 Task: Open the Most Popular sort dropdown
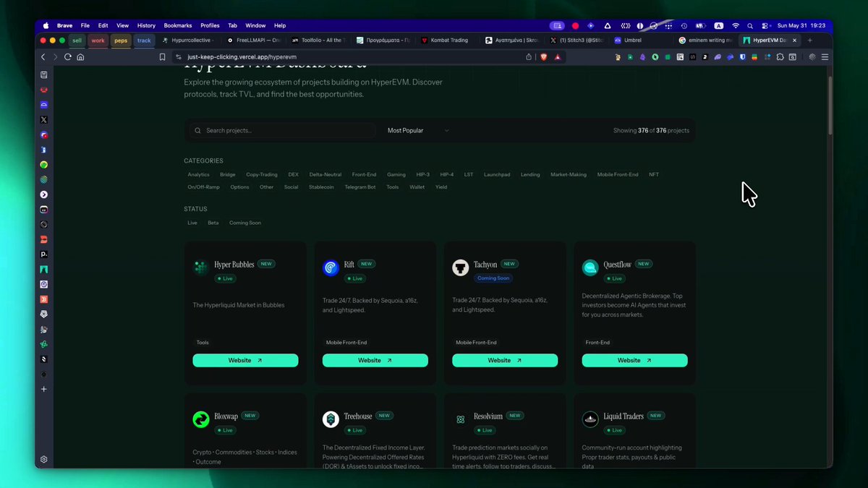coord(417,131)
